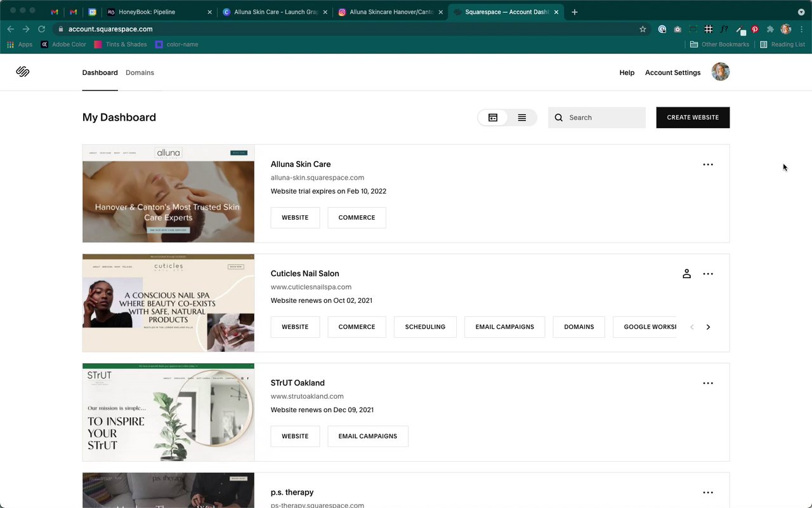Click the contributor person icon for Cuticles

tap(686, 274)
